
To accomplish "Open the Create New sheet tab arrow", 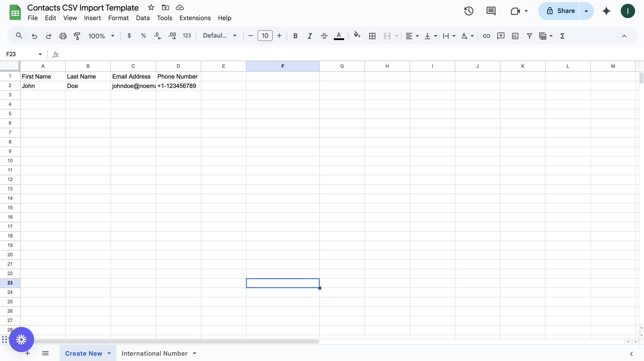I will pyautogui.click(x=109, y=353).
